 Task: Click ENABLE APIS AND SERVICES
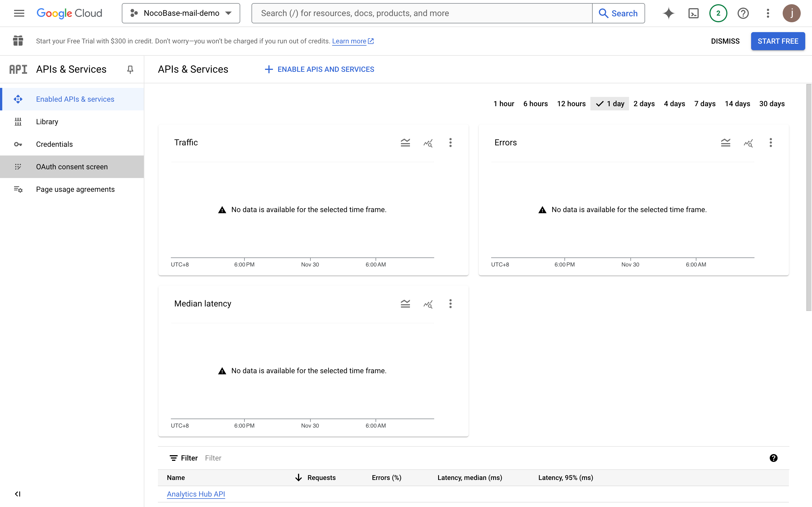[319, 69]
